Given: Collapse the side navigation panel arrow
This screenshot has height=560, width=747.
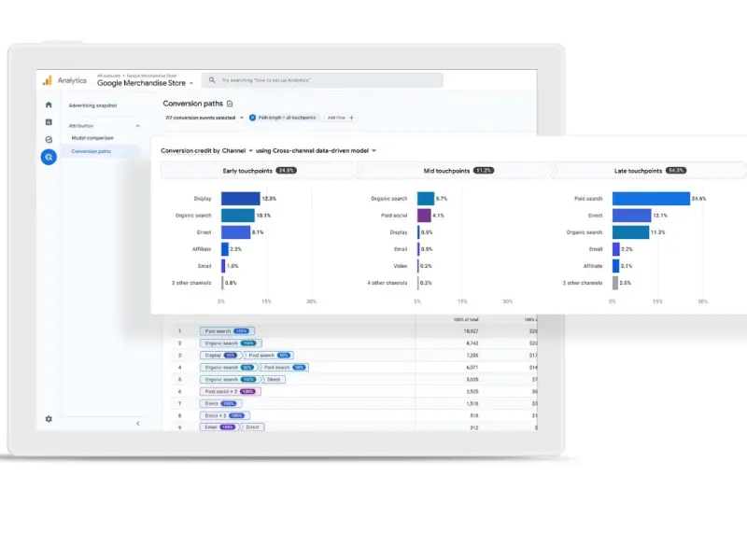Looking at the screenshot, I should pos(138,424).
